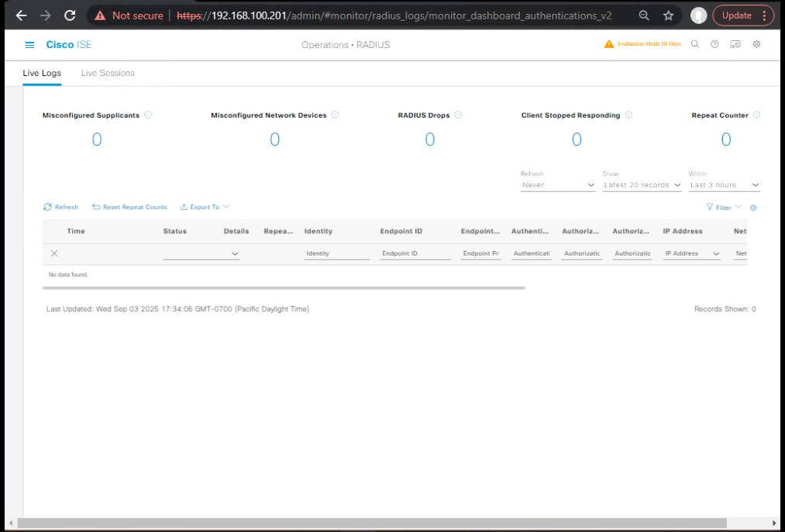Screen dimensions: 785x532
Task: Click info icon beside Misconfigured Supplicants
Action: 148,115
